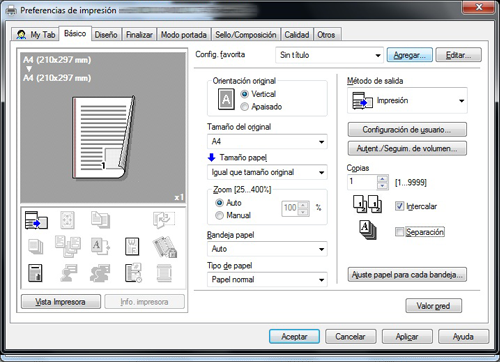Click the Copias number input field
Screen dimensions: 500x362
tap(362, 182)
